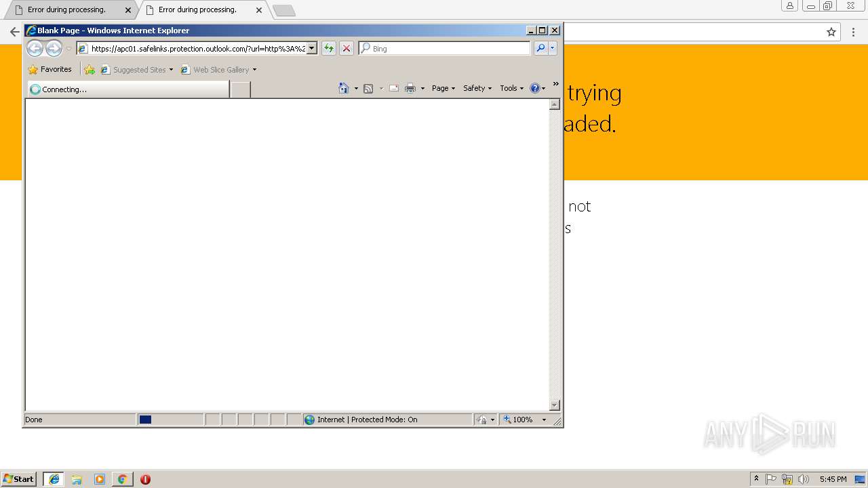868x488 pixels.
Task: Close the first Chrome tab
Action: (x=128, y=10)
